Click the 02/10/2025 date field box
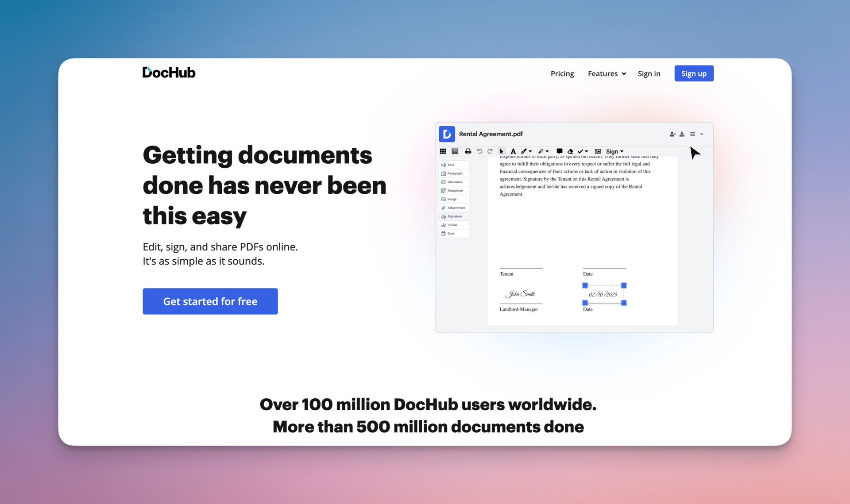Screen dimensions: 850x504 click(x=604, y=294)
